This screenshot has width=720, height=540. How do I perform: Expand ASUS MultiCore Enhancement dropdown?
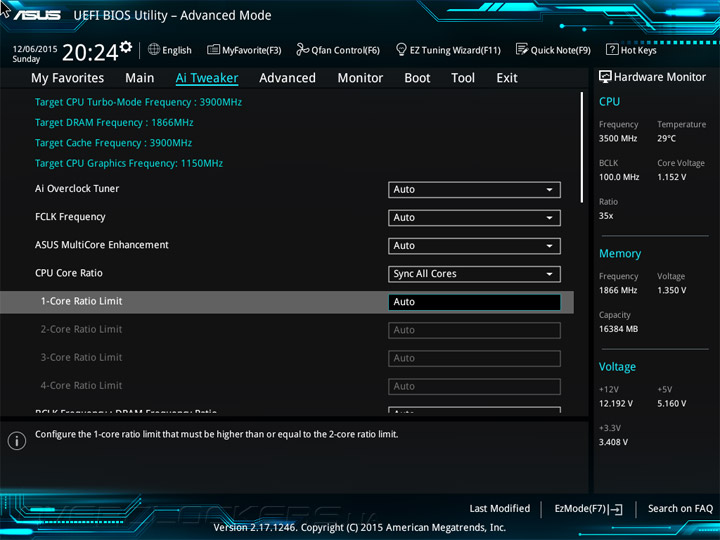tap(474, 246)
